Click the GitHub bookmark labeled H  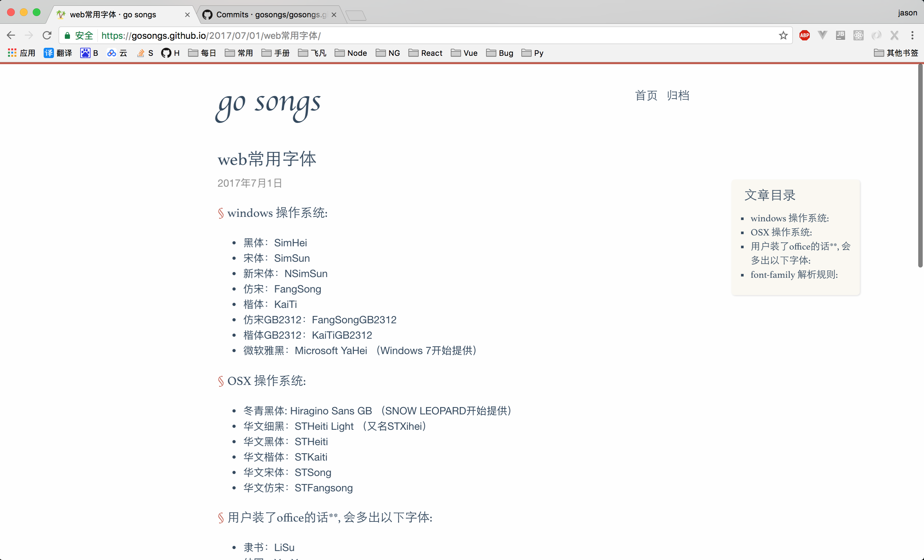[170, 53]
